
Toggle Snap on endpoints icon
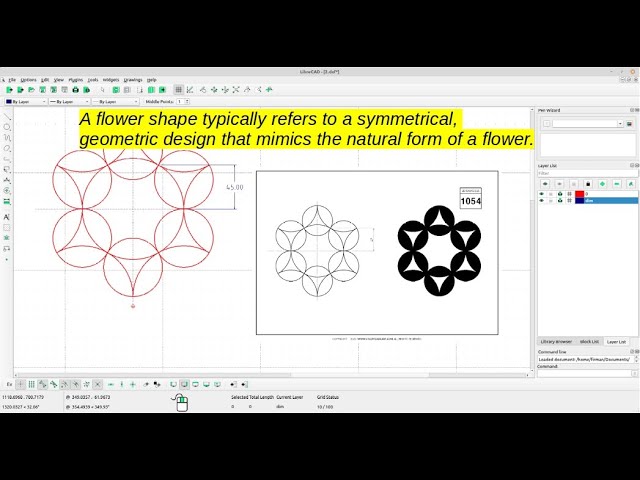coord(42,384)
